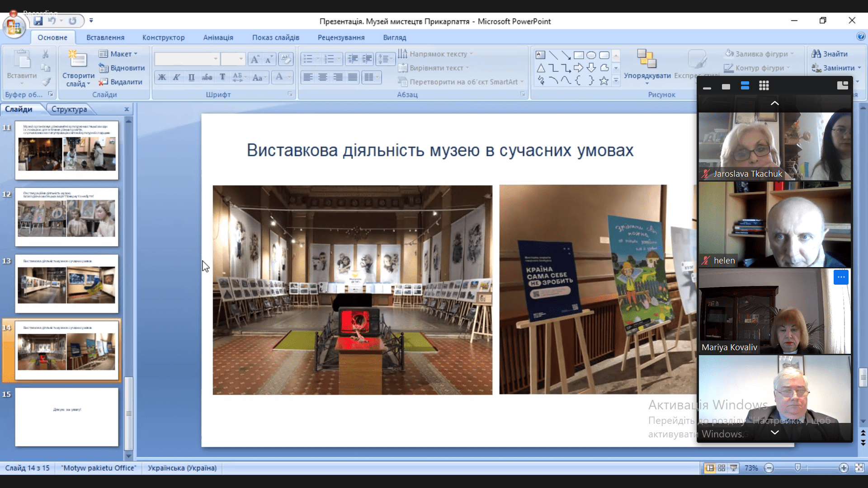Select the star shape in shapes gallery

point(604,81)
